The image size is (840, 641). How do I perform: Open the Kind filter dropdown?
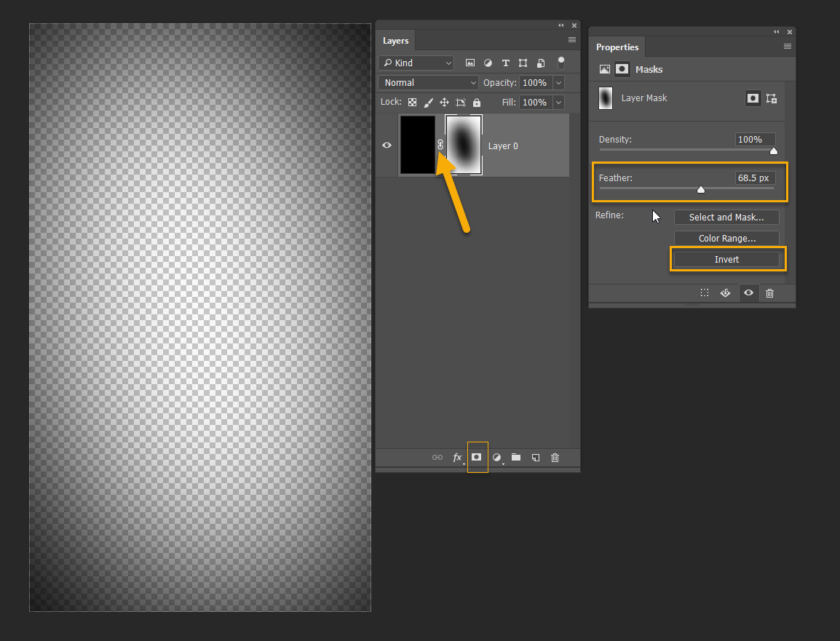[415, 63]
